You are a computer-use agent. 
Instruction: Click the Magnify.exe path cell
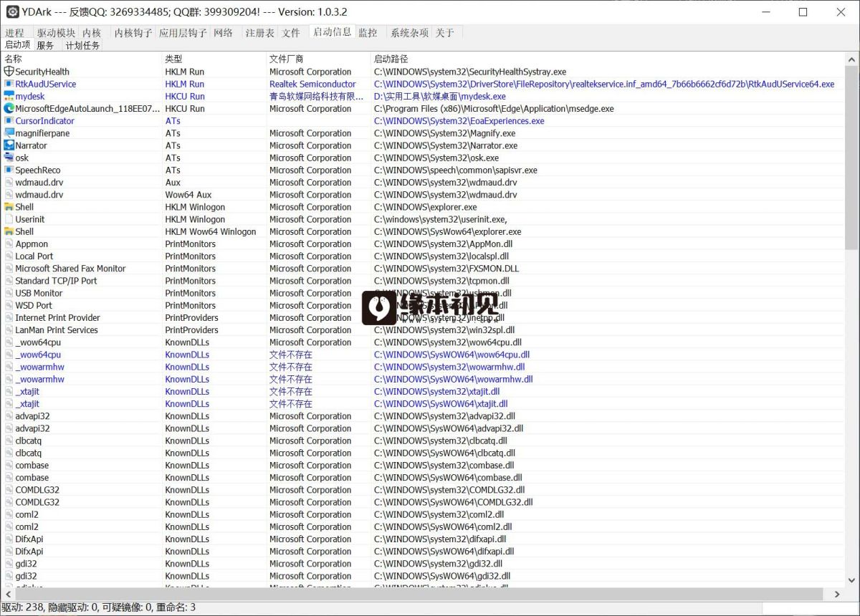445,133
